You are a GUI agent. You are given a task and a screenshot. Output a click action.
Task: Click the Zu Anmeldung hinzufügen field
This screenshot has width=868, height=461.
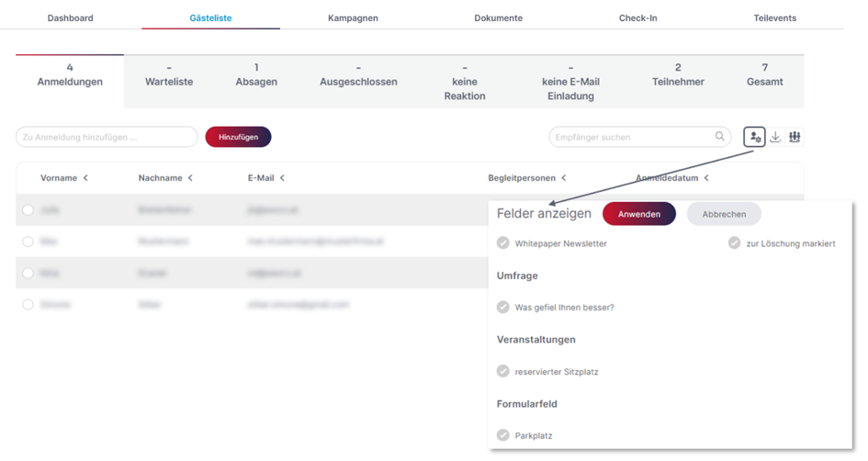coord(107,137)
